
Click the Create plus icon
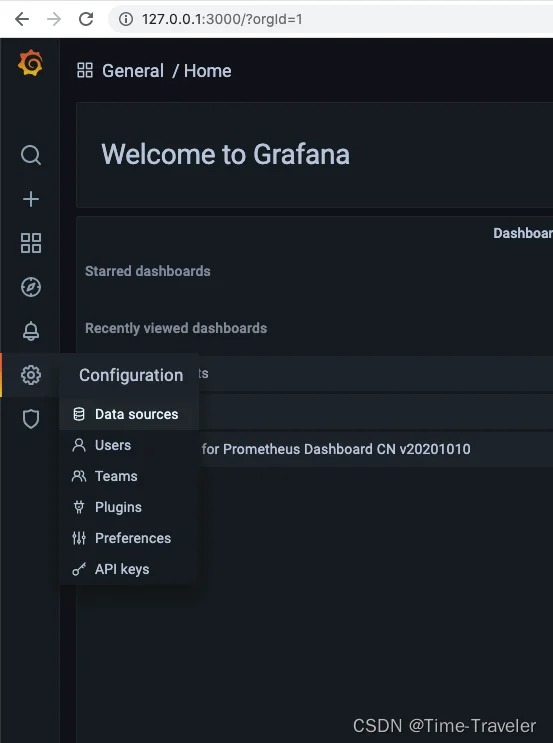[x=31, y=199]
